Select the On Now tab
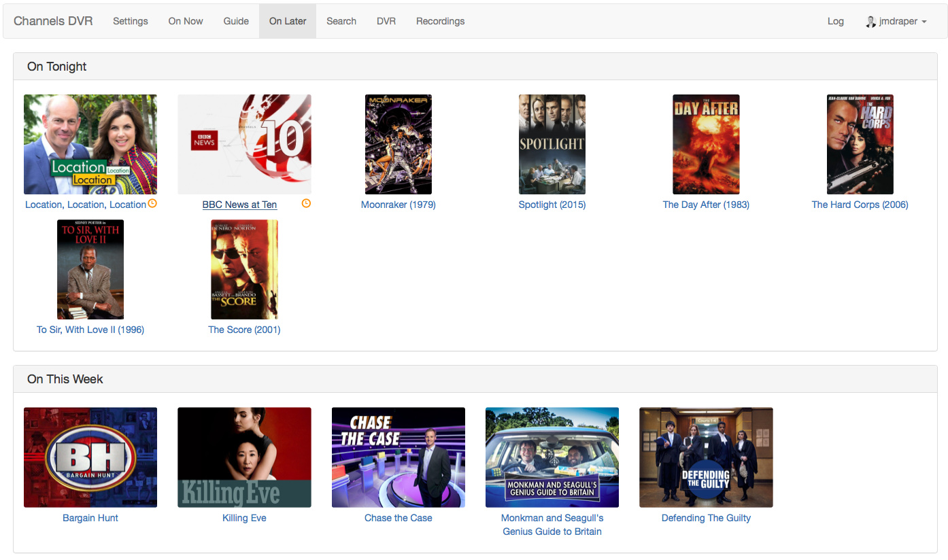This screenshot has height=560, width=948. click(x=186, y=21)
